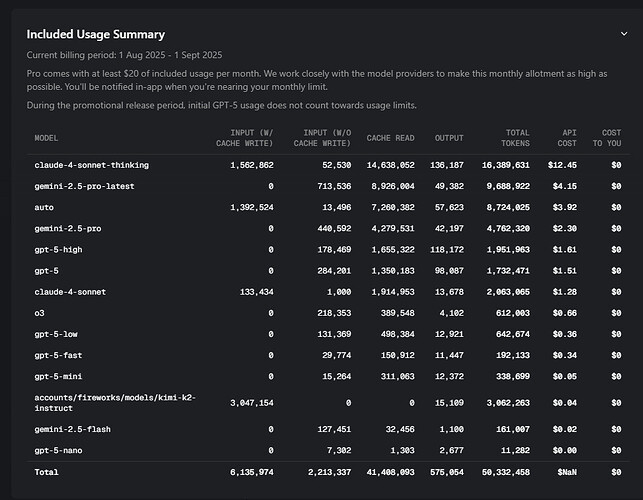This screenshot has height=500, width=643.
Task: Select the gemini-2.5-pro-latest model name
Action: pyautogui.click(x=84, y=186)
